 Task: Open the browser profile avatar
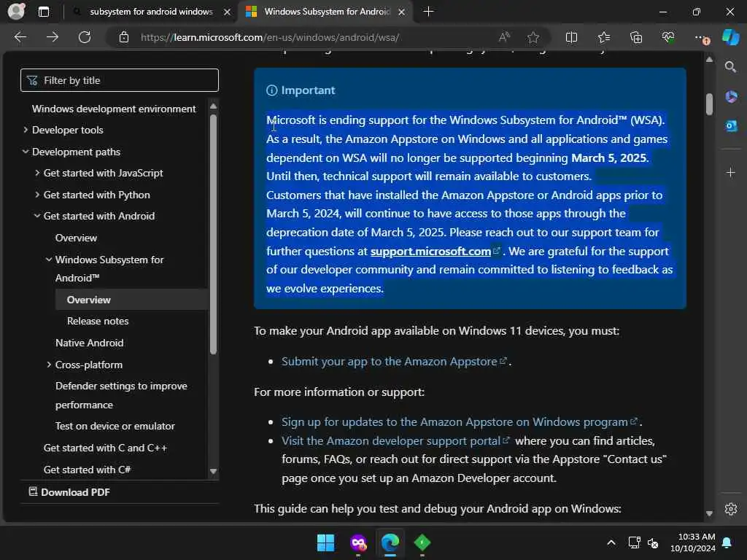coord(16,12)
